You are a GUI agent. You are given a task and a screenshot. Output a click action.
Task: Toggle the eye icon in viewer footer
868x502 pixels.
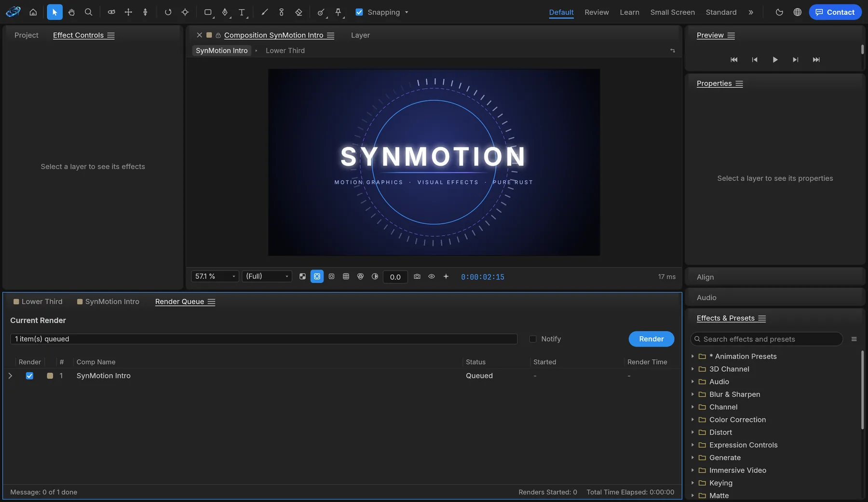point(432,276)
